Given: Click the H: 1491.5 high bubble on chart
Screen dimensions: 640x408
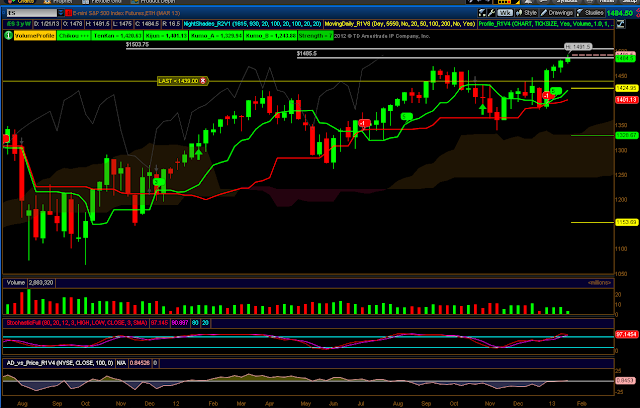Looking at the screenshot, I should [578, 47].
